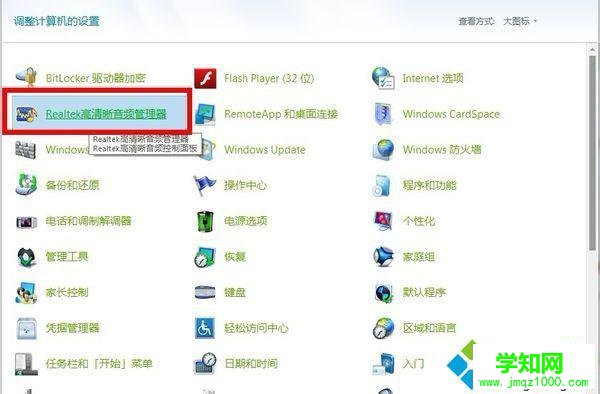This screenshot has width=600, height=394.
Task: Open BitLocker 驱动器加密 icon
Action: [26, 78]
